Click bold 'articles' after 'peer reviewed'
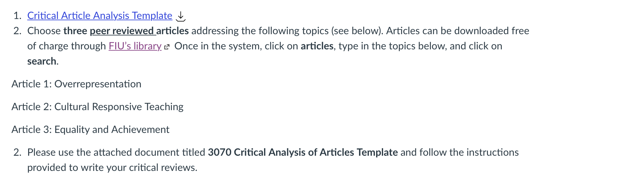 (x=173, y=31)
